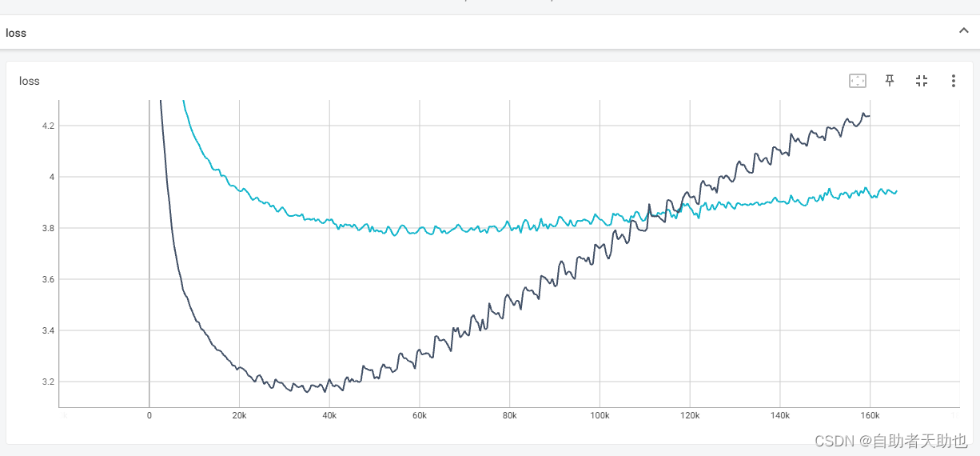Click the 3.4 y-axis label
This screenshot has height=456, width=980.
pyautogui.click(x=48, y=330)
